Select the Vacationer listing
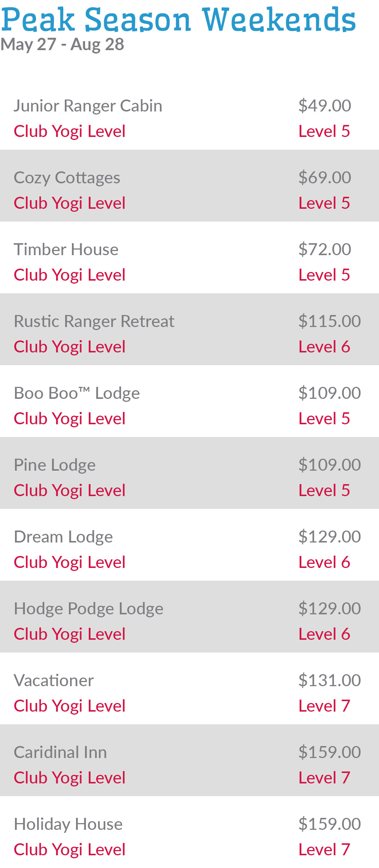This screenshot has height=868, width=379. (x=54, y=681)
